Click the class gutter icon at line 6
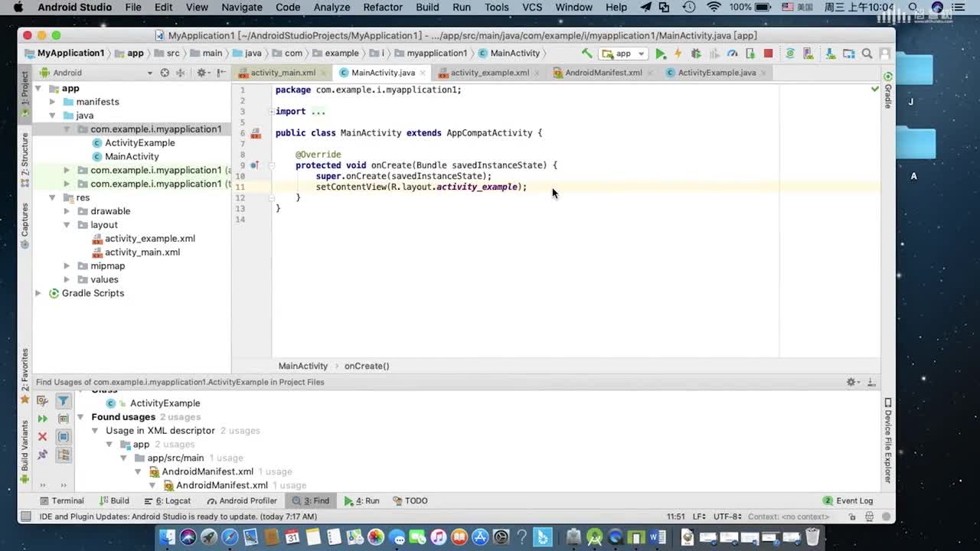980x551 pixels. tap(258, 133)
